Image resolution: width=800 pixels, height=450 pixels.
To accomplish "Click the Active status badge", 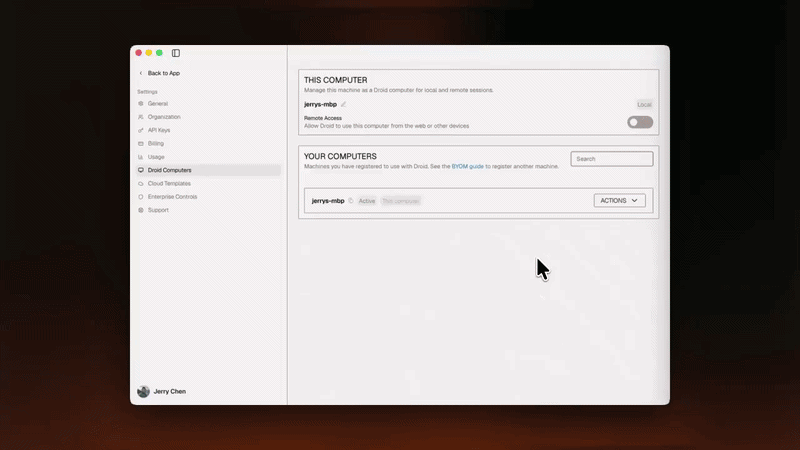I will (x=367, y=201).
